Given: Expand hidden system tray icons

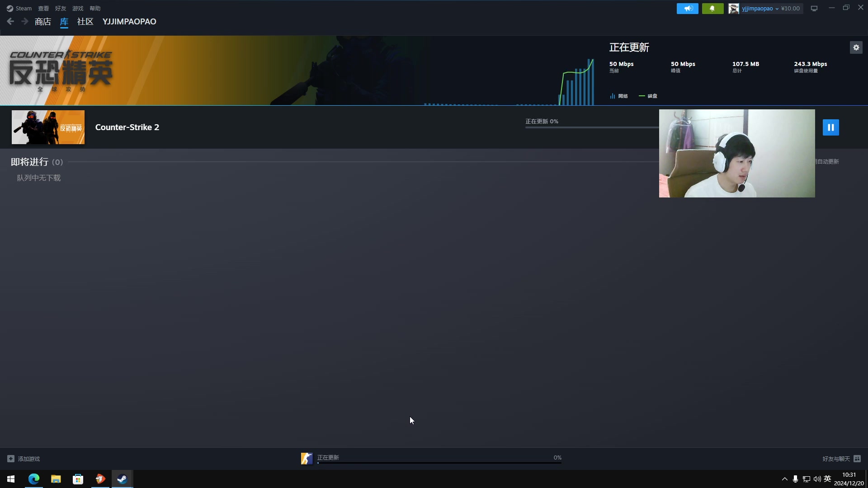Looking at the screenshot, I should click(784, 479).
